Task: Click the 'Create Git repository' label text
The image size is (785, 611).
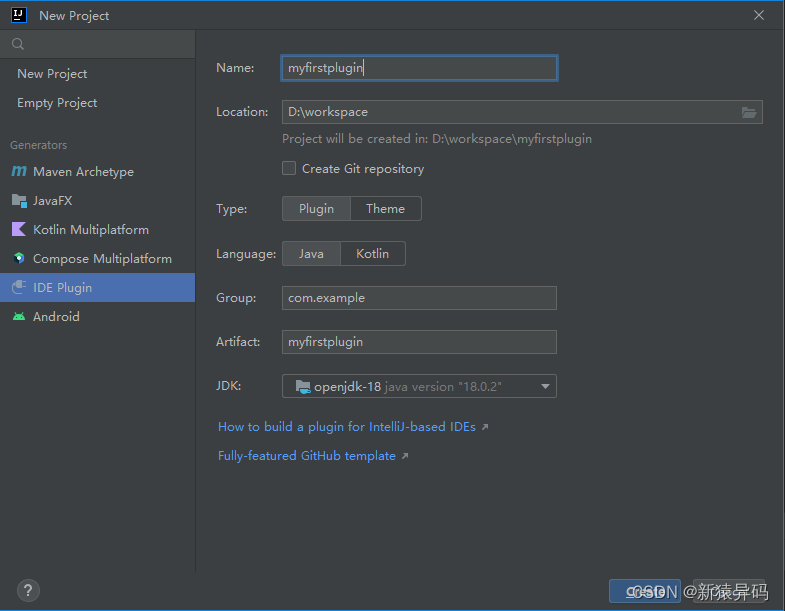Action: tap(363, 169)
